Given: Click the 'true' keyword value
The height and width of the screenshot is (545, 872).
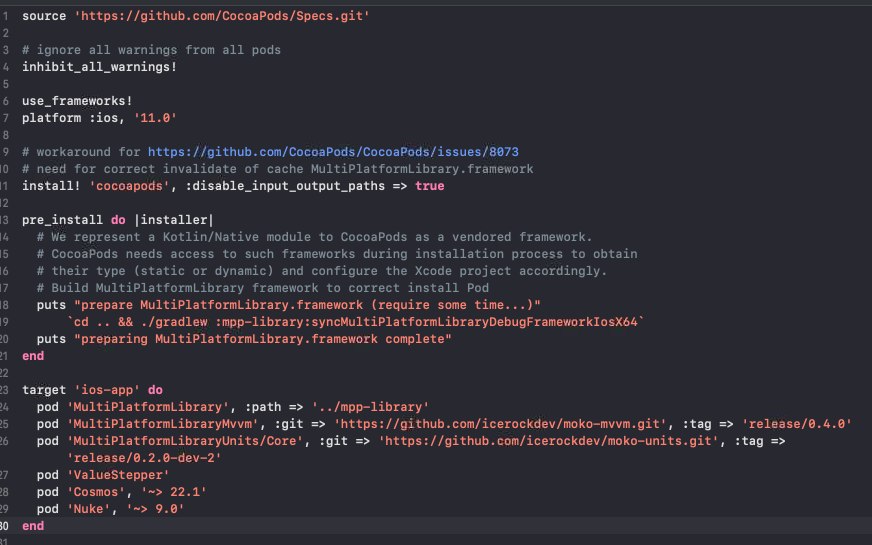Looking at the screenshot, I should click(429, 186).
